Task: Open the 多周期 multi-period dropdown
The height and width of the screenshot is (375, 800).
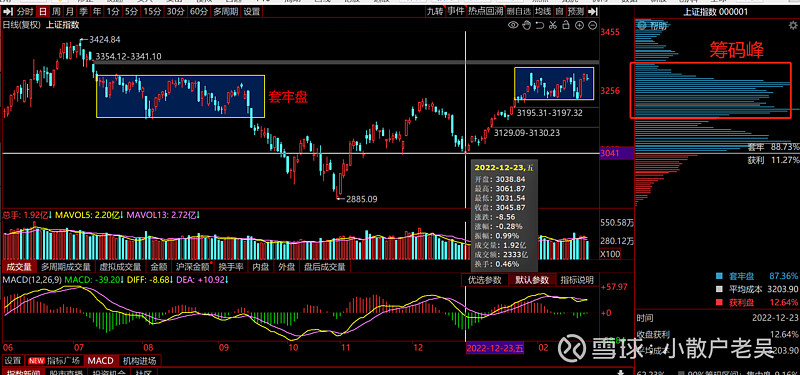Action: pyautogui.click(x=225, y=12)
